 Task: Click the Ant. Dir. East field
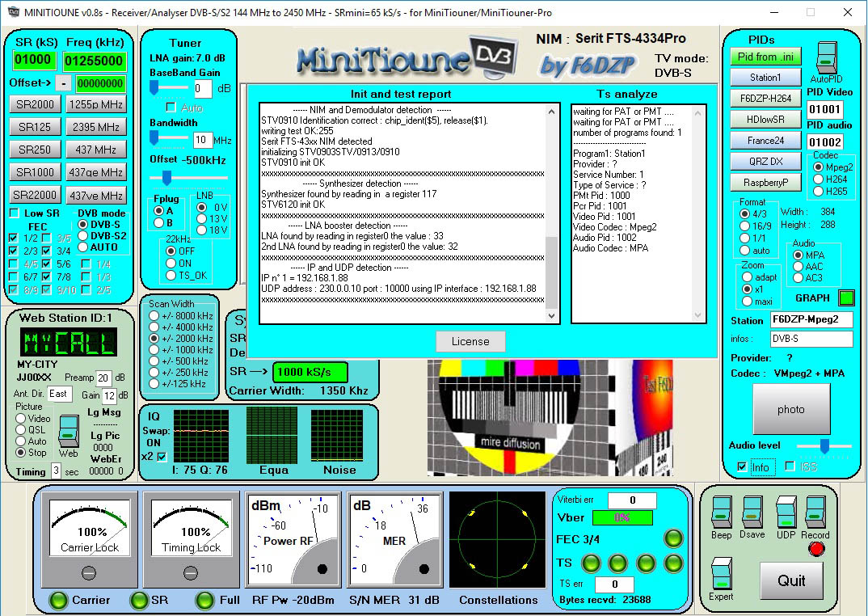click(x=59, y=394)
